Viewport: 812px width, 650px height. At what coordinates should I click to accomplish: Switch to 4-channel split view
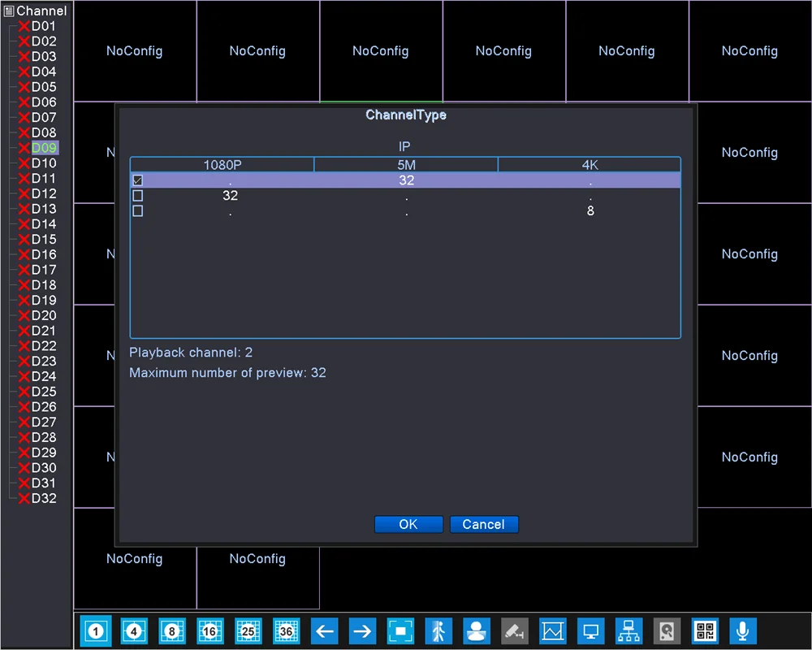point(134,630)
